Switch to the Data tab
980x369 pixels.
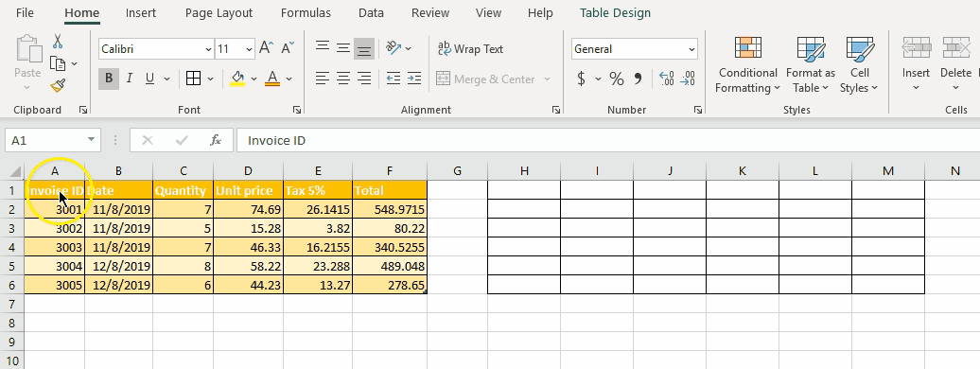tap(371, 12)
